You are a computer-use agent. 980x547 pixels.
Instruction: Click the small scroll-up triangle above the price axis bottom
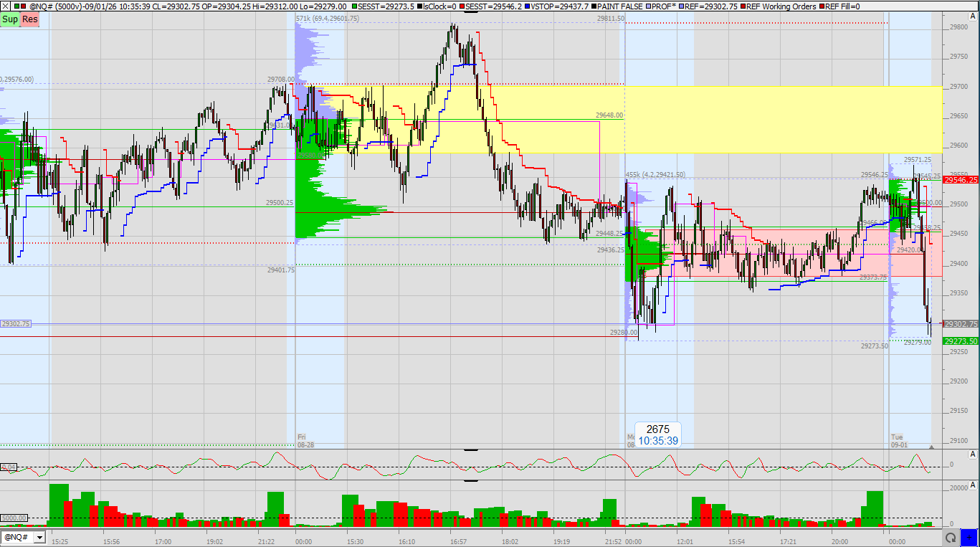(x=932, y=446)
